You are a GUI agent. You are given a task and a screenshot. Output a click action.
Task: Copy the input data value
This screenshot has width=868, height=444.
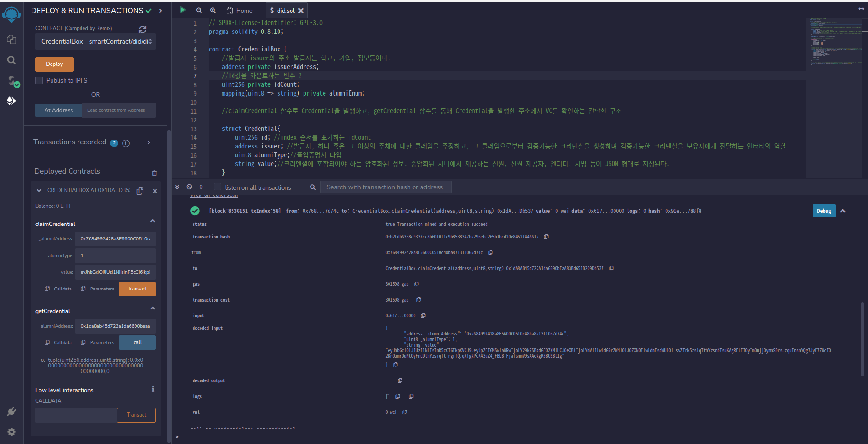point(423,315)
